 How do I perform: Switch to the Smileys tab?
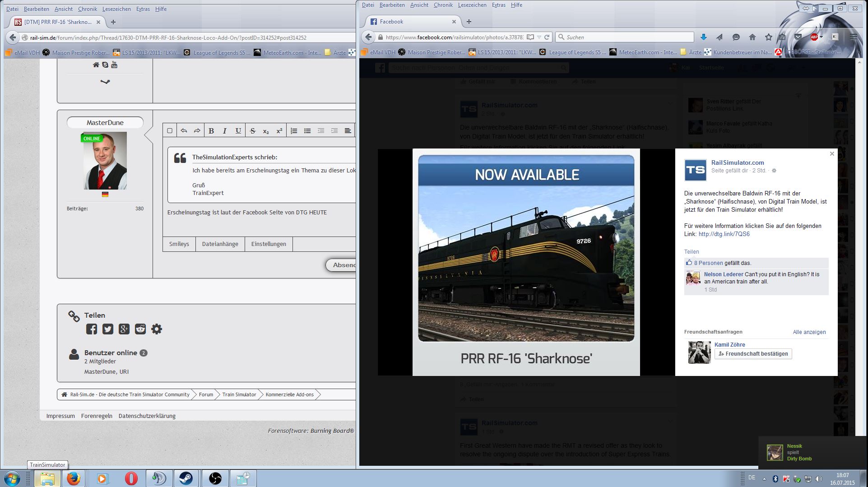(179, 244)
